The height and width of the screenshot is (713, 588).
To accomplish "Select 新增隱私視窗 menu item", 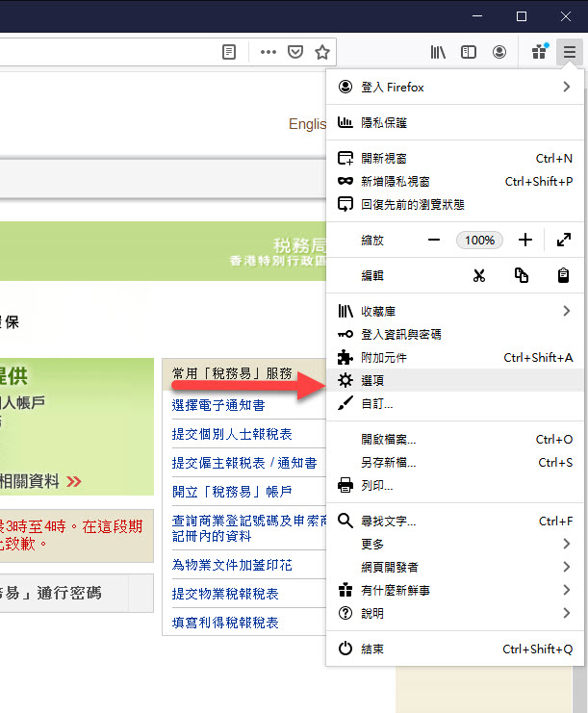I will 455,182.
